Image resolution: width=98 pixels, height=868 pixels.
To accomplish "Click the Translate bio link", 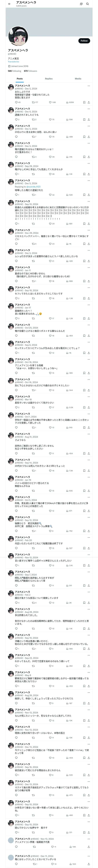I will (14, 62).
